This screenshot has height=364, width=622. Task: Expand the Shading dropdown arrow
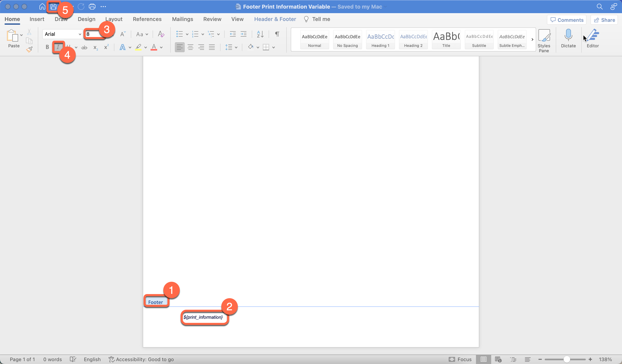pyautogui.click(x=258, y=47)
